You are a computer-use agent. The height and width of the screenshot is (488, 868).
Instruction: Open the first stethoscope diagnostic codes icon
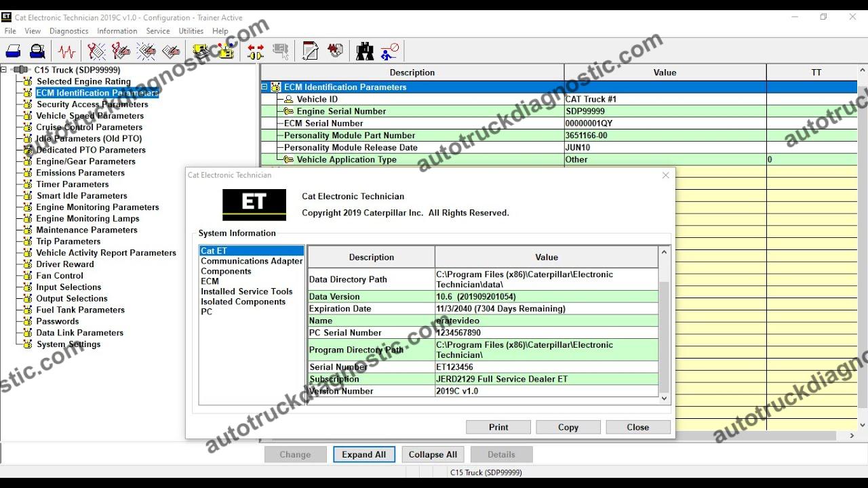[96, 52]
